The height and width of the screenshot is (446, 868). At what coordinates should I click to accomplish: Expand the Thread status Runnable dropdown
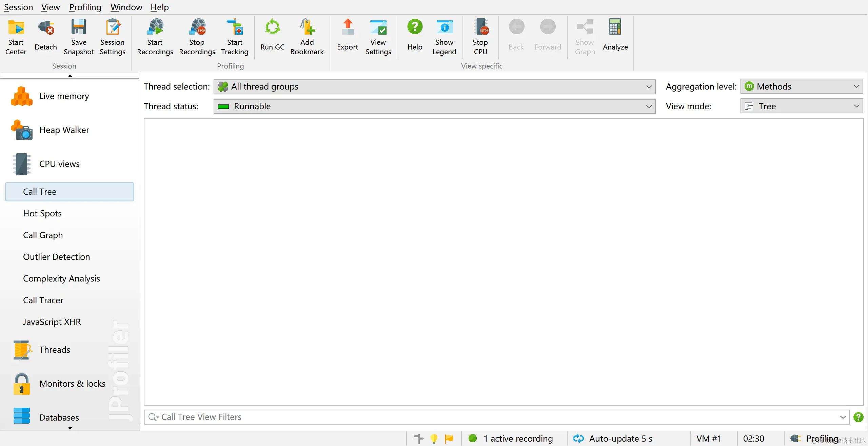(x=434, y=106)
